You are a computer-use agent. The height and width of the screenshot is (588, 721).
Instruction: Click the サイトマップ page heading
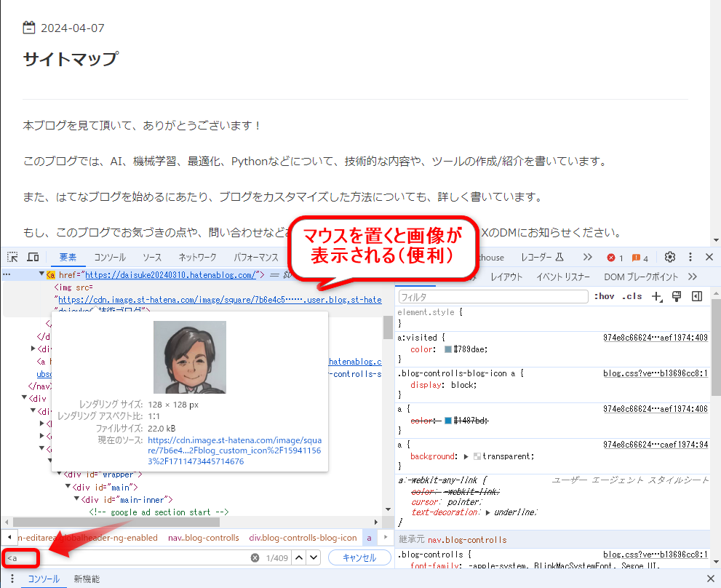click(x=71, y=60)
